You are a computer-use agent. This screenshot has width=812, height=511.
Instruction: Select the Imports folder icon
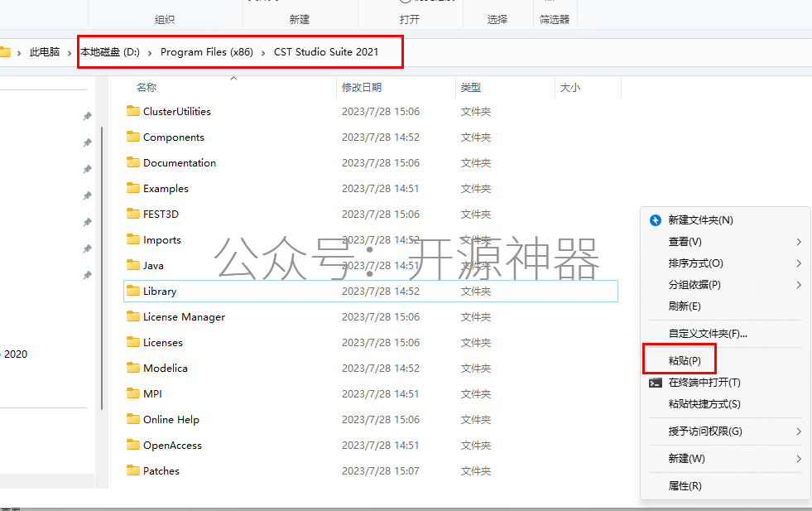(133, 239)
